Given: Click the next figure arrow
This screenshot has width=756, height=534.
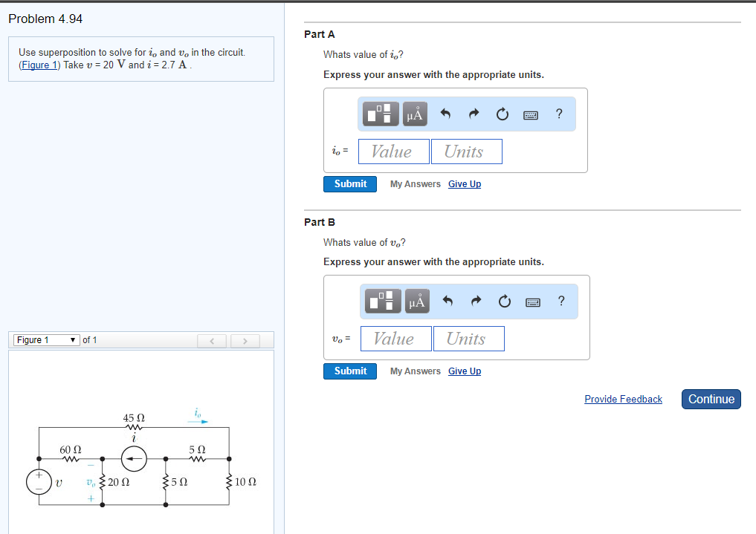Looking at the screenshot, I should [x=245, y=340].
